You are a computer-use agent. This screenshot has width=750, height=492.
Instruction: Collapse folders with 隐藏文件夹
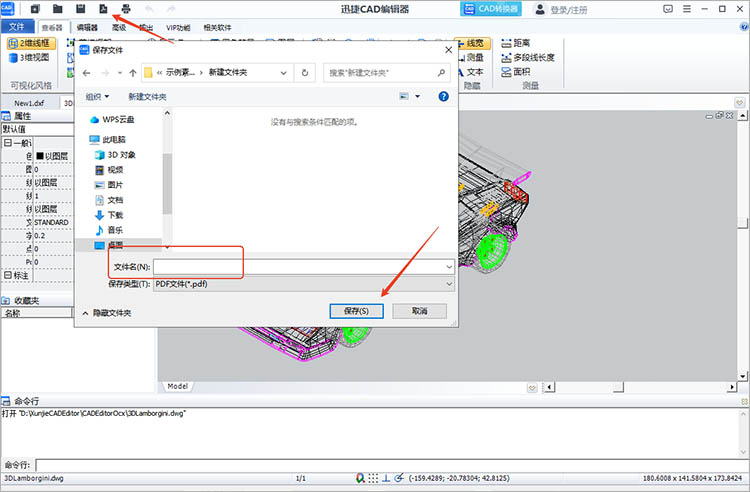[107, 313]
